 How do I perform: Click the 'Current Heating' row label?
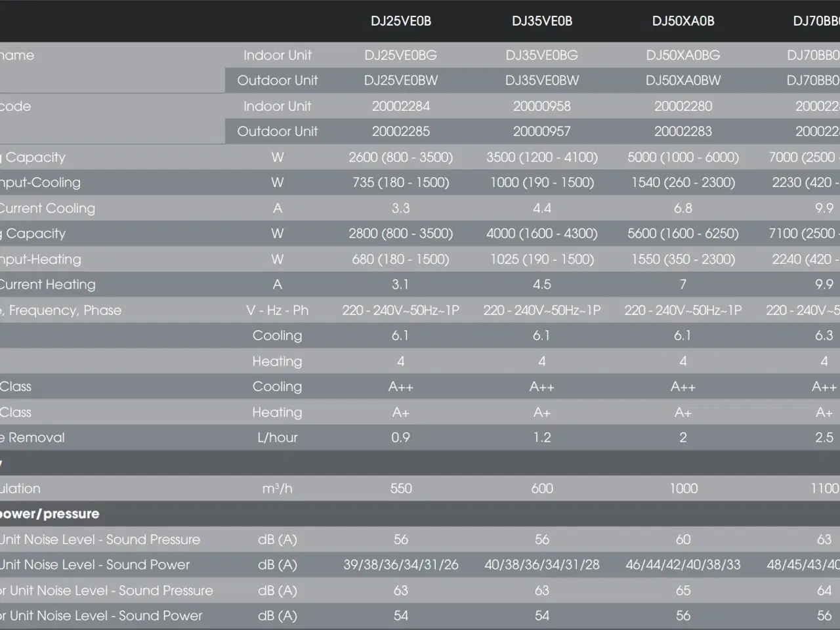click(x=47, y=285)
